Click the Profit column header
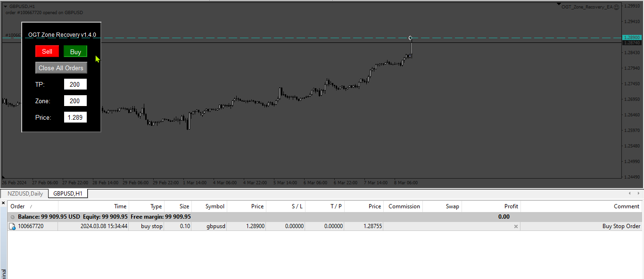 click(491, 206)
